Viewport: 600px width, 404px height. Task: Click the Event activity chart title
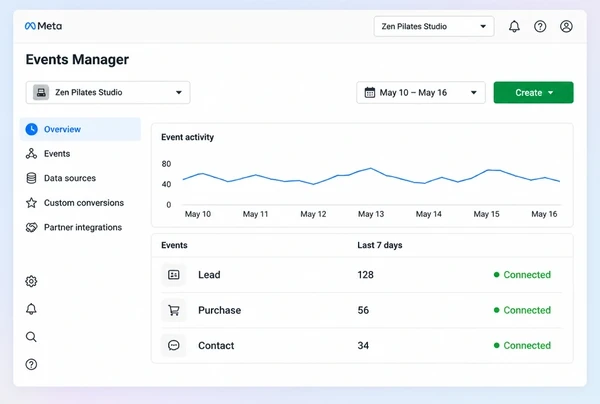[188, 137]
